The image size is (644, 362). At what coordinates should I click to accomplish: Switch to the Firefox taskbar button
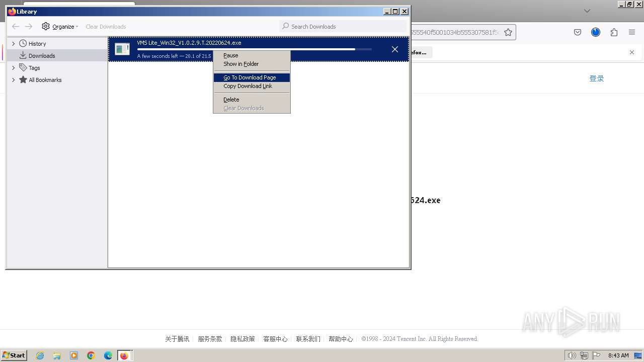[124, 355]
